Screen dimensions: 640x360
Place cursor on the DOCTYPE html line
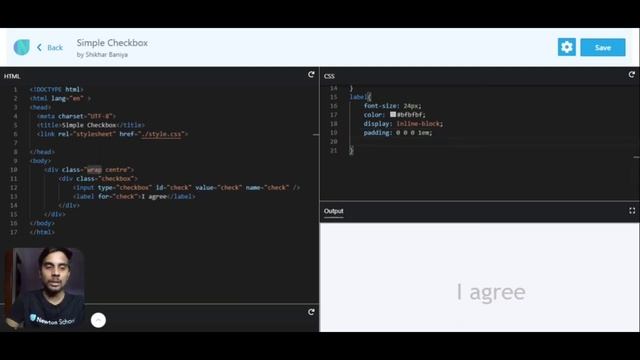(56, 89)
